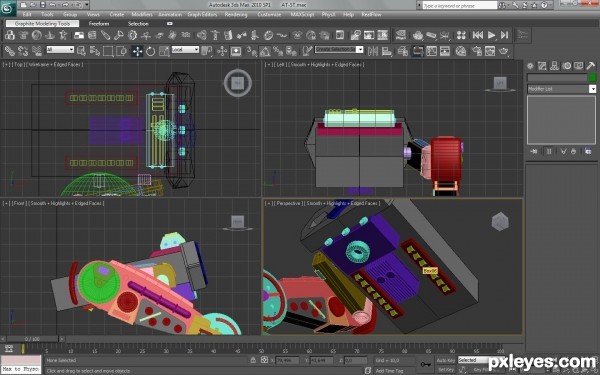
Task: Click the Go to Start button
Action: tap(478, 35)
